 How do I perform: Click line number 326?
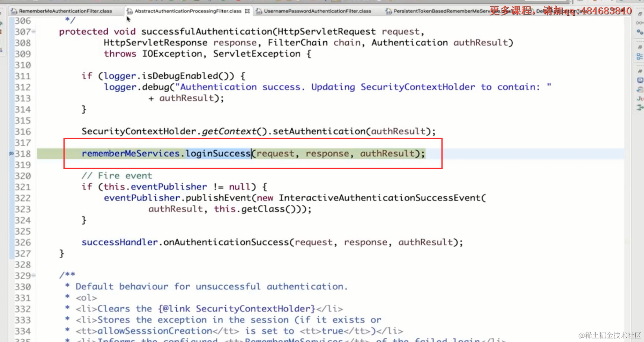tap(23, 242)
